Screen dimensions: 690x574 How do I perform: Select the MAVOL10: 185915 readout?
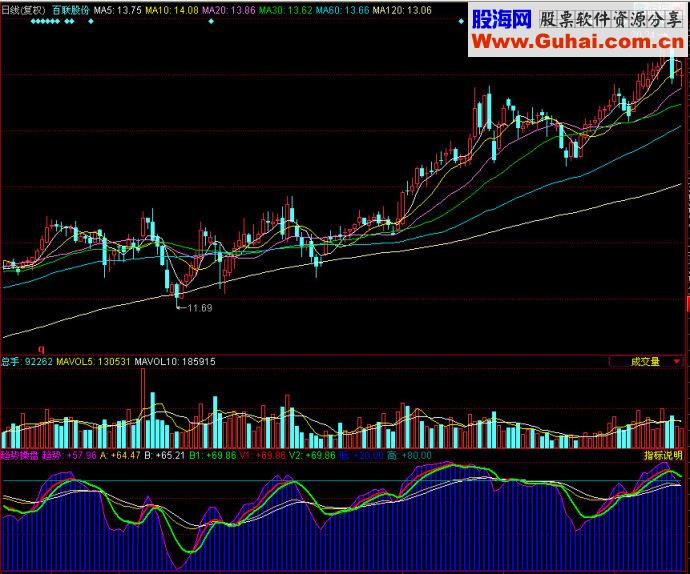coord(175,362)
